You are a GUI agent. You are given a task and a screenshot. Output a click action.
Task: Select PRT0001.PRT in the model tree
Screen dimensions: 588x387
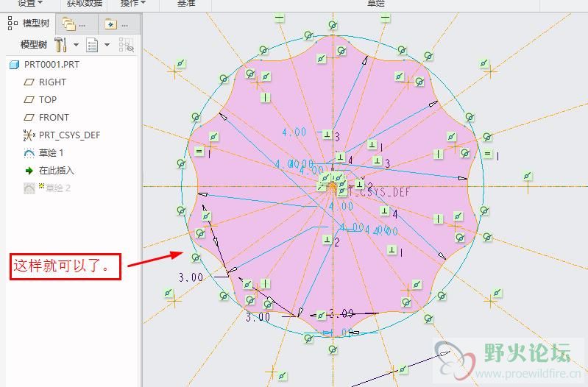(52, 65)
